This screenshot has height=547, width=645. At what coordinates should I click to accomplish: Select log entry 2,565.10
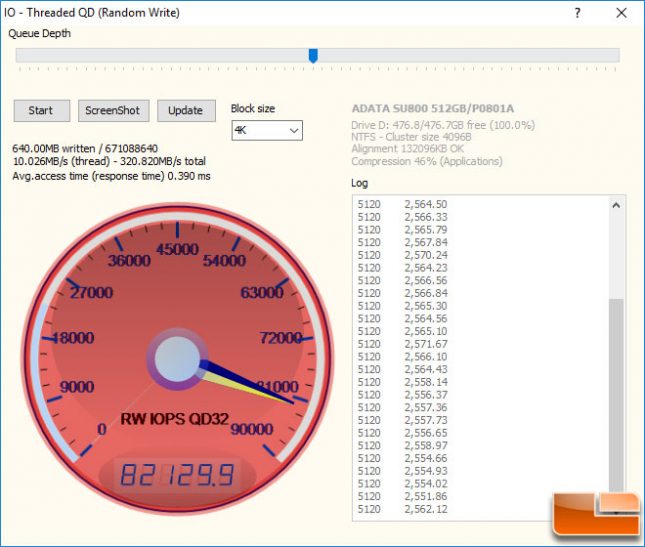(x=402, y=331)
